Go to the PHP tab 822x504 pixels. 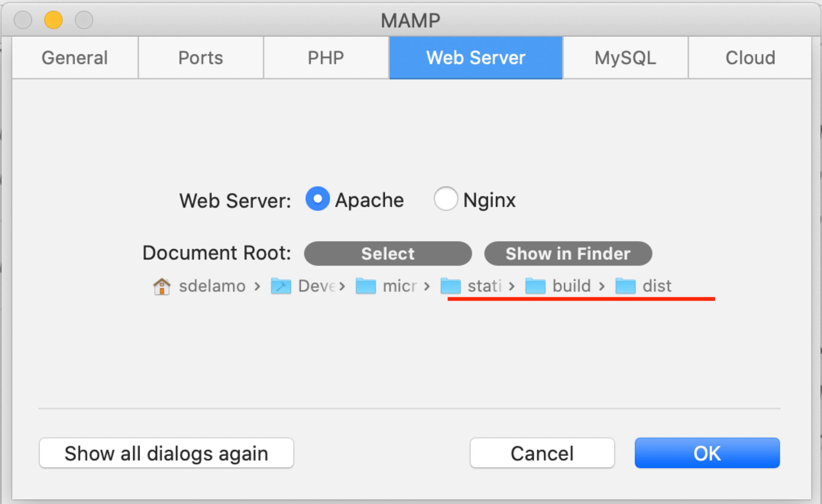pyautogui.click(x=326, y=58)
